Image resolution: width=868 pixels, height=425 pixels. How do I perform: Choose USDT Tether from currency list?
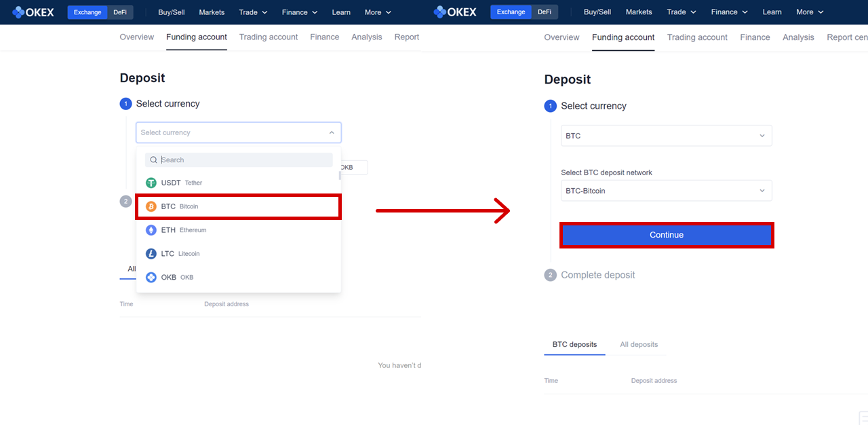[239, 183]
